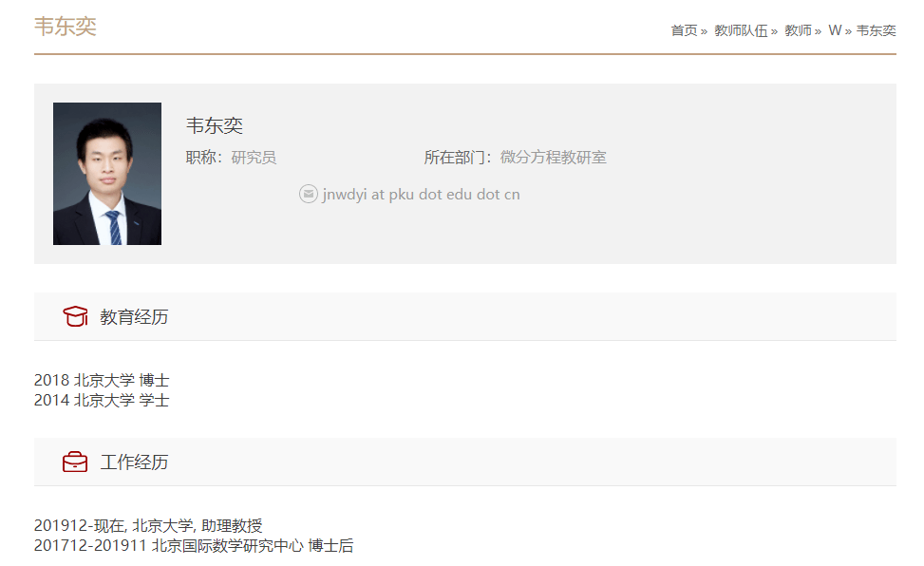Click the last breadcrumb entry 韦东奕
This screenshot has height=566, width=924.
click(x=876, y=30)
